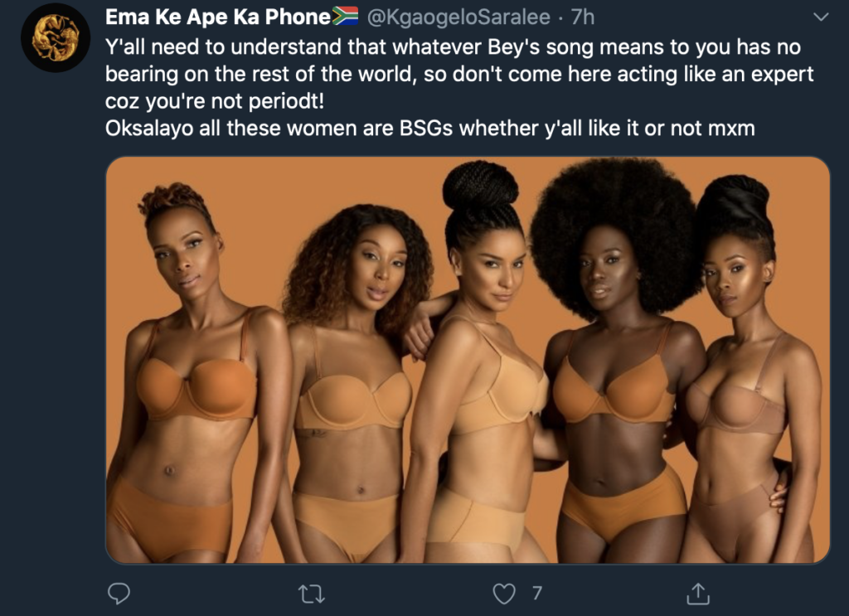Visit the @KgaogeloSaralee handle link
Image resolution: width=849 pixels, height=616 pixels.
[458, 17]
